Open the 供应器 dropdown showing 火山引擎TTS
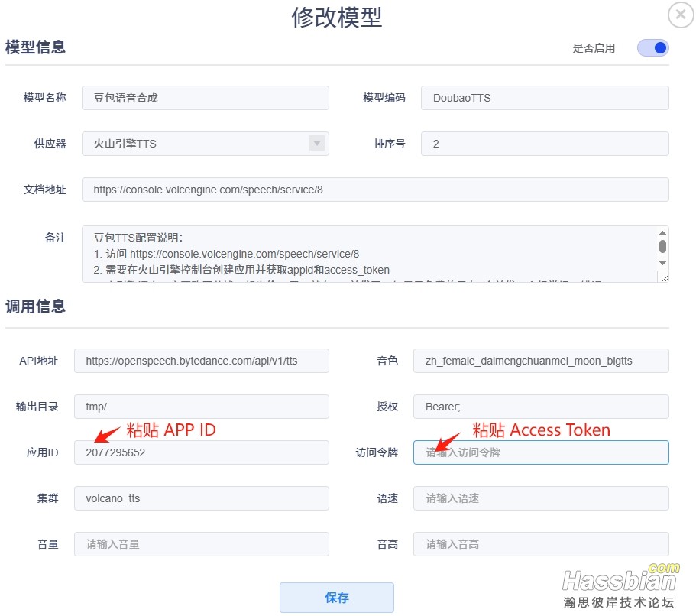The height and width of the screenshot is (616, 696). [205, 144]
